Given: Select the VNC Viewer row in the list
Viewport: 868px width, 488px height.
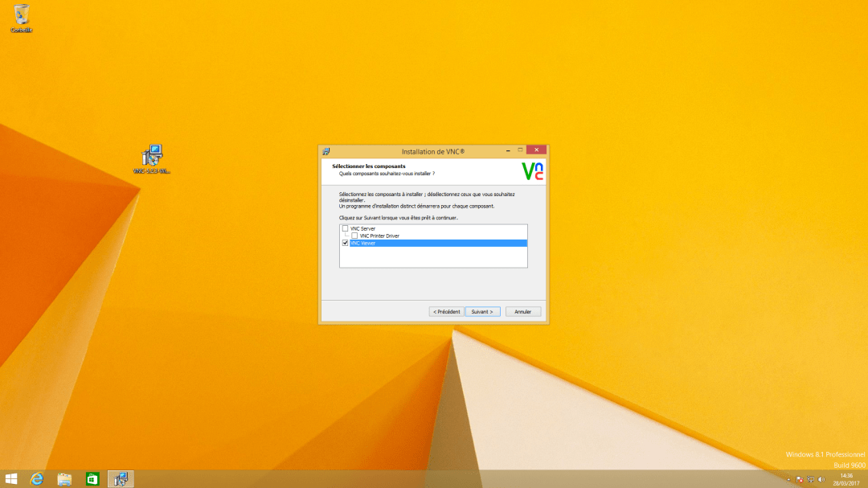Looking at the screenshot, I should tap(402, 243).
